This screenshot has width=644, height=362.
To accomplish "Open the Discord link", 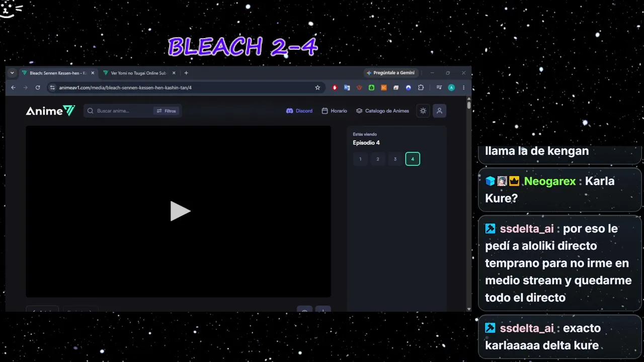I will tap(299, 111).
